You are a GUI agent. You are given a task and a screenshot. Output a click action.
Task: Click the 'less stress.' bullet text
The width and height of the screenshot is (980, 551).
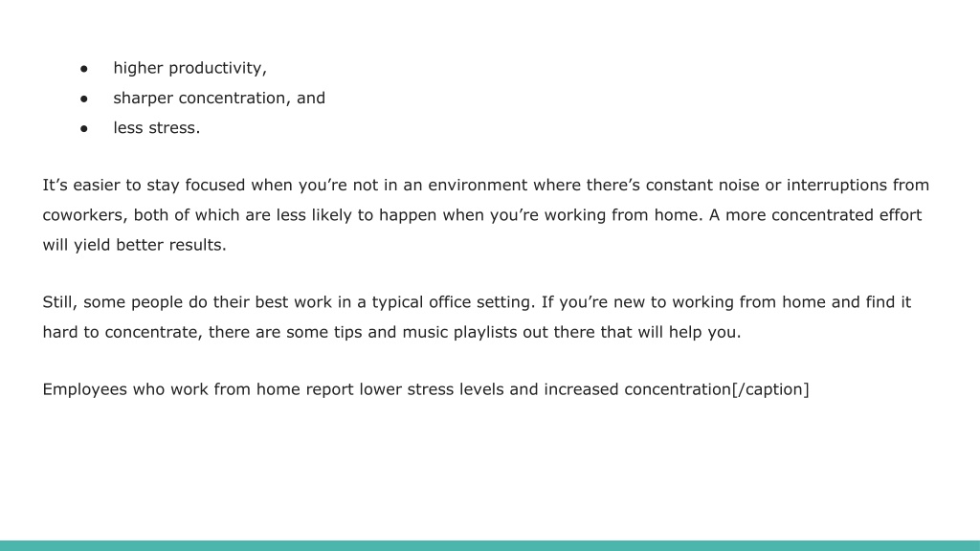click(x=157, y=127)
